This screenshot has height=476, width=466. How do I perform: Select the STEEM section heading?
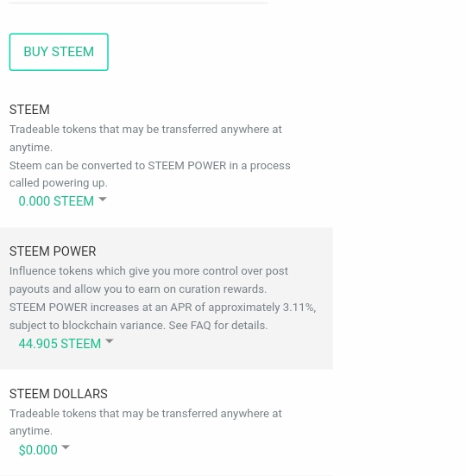29,110
